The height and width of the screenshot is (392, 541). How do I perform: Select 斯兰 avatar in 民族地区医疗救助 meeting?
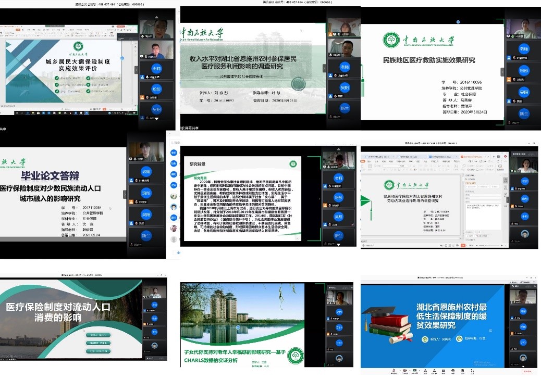point(524,113)
